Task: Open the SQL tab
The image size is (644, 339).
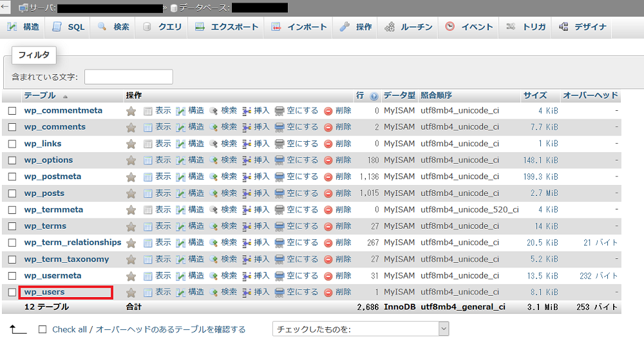Action: point(68,26)
